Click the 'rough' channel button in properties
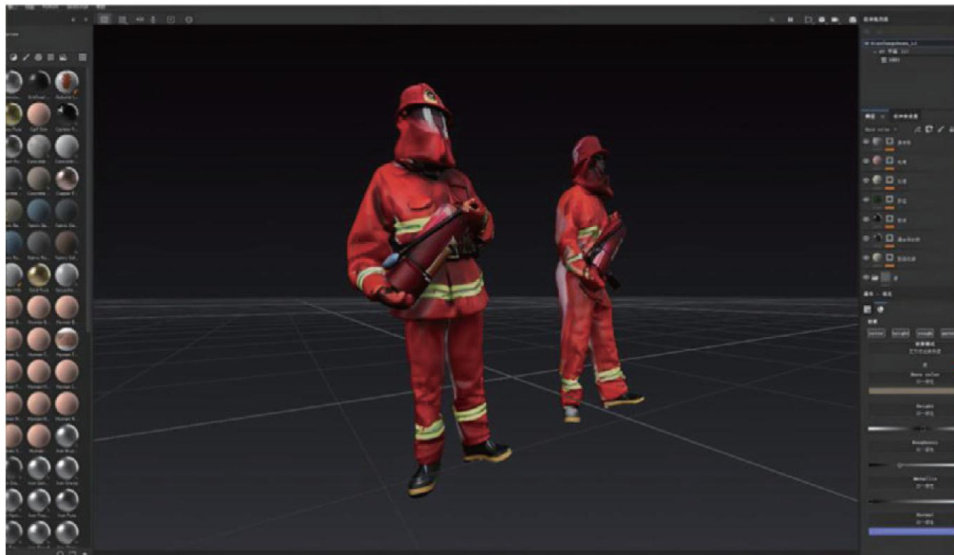The height and width of the screenshot is (555, 954). [924, 334]
